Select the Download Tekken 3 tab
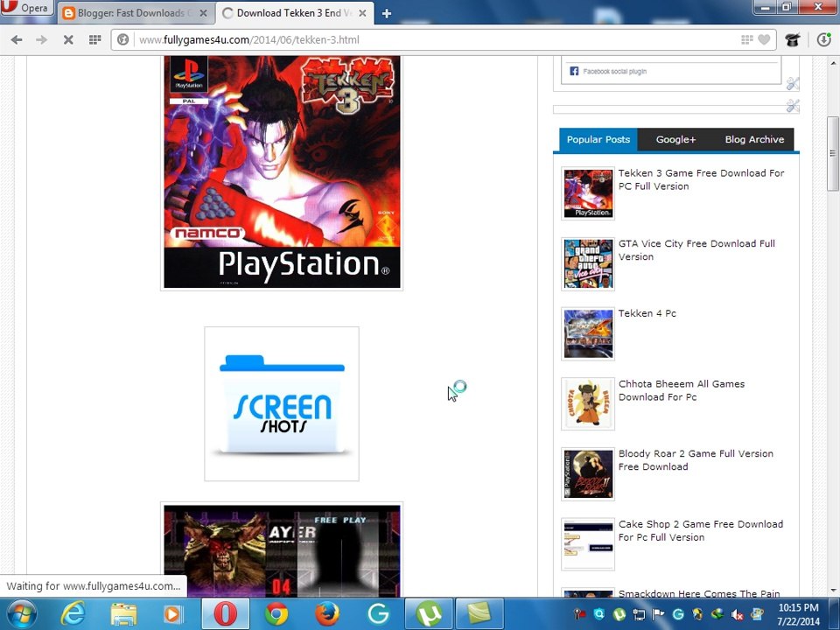840x630 pixels. coord(294,13)
